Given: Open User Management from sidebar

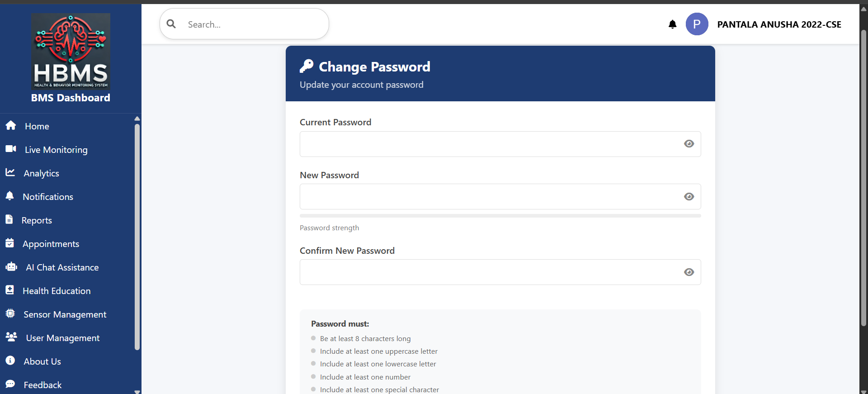Looking at the screenshot, I should tap(62, 338).
